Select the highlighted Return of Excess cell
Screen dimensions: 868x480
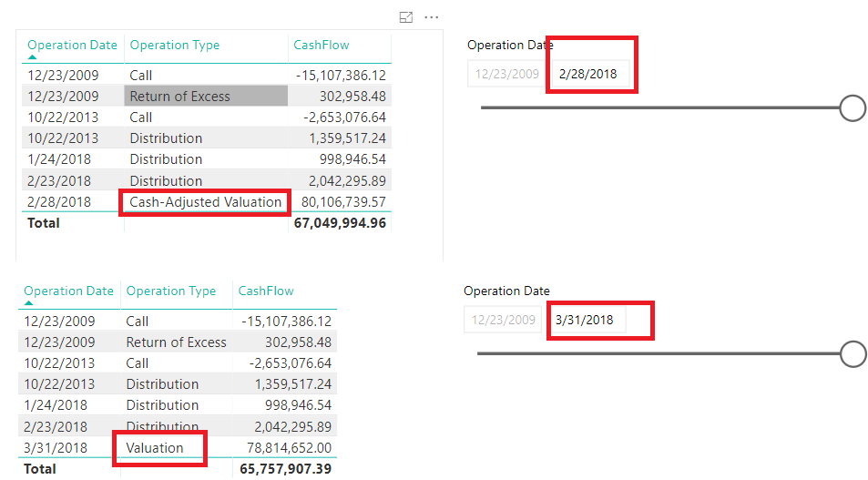pos(206,96)
